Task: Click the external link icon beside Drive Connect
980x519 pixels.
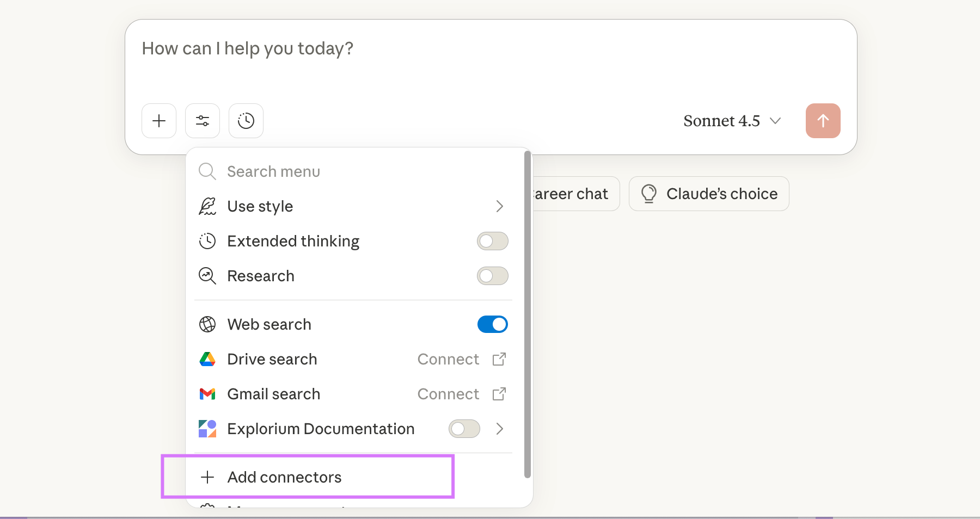Action: click(x=499, y=359)
